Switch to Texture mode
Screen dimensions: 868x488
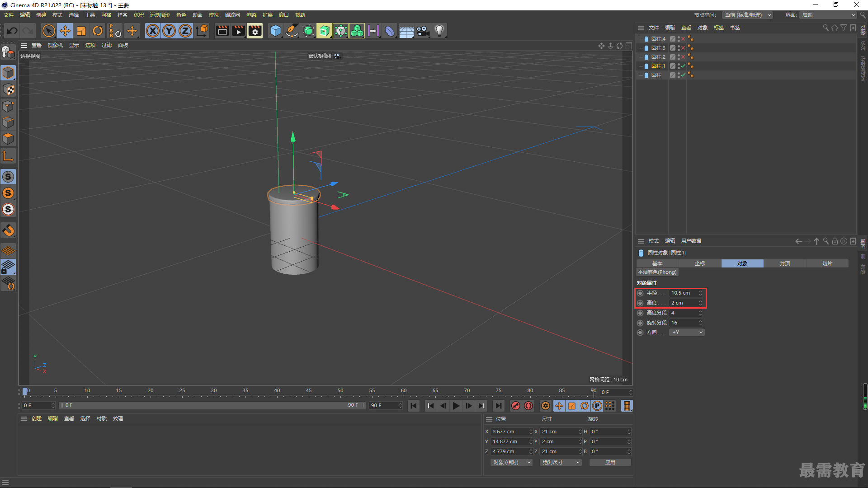coord(8,89)
